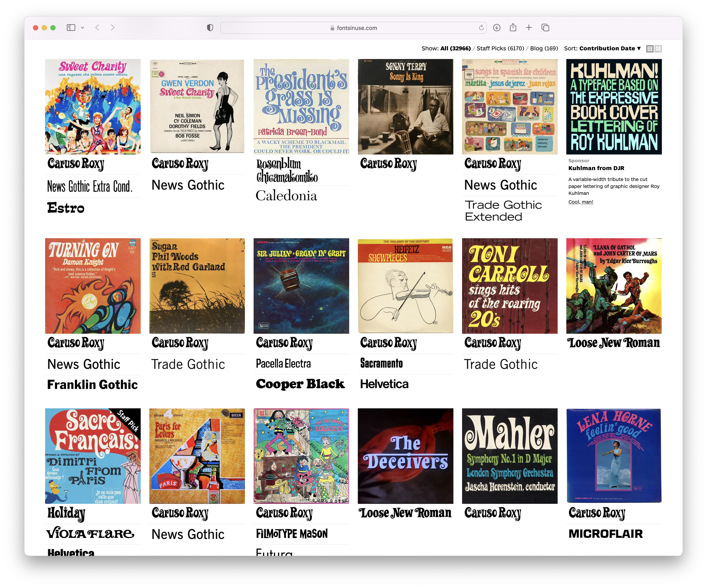Open the Estro font link
The width and height of the screenshot is (707, 588).
[x=66, y=208]
